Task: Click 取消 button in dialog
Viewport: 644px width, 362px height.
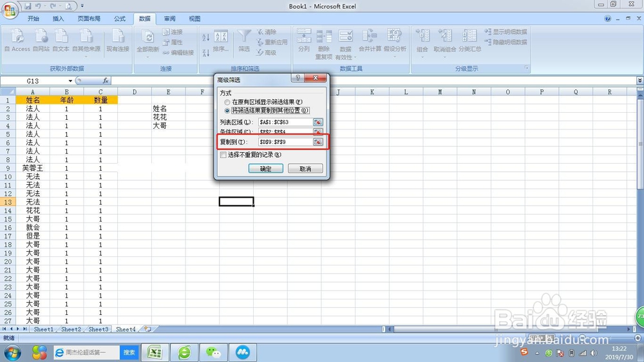Action: (x=305, y=169)
